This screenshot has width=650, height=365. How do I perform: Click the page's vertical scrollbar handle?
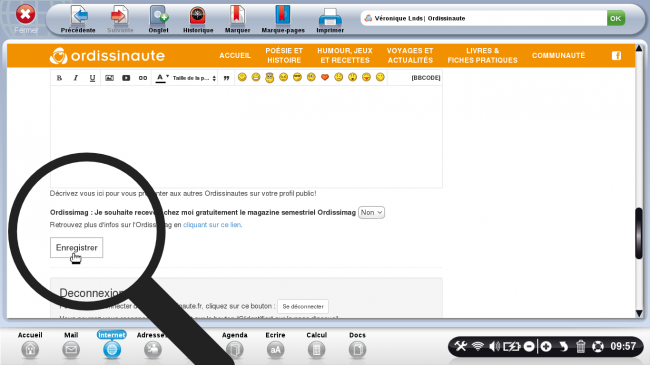click(639, 234)
